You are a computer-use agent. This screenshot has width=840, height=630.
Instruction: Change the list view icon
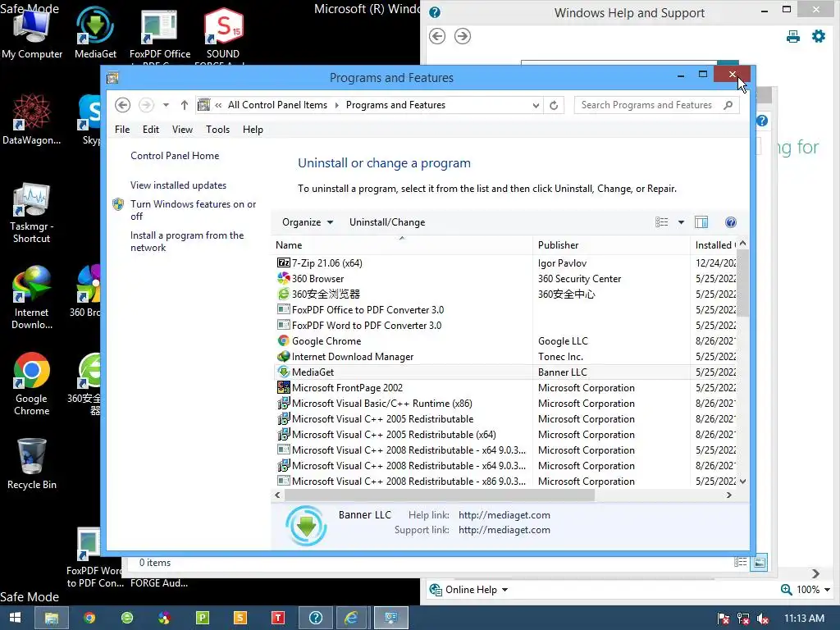pos(662,222)
